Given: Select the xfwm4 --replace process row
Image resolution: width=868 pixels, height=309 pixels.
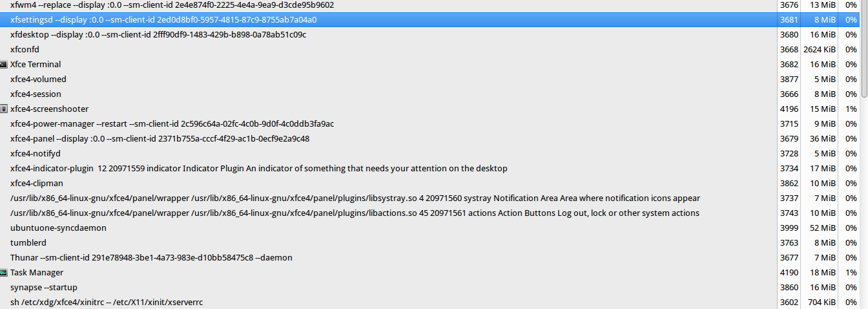Looking at the screenshot, I should 172,5.
